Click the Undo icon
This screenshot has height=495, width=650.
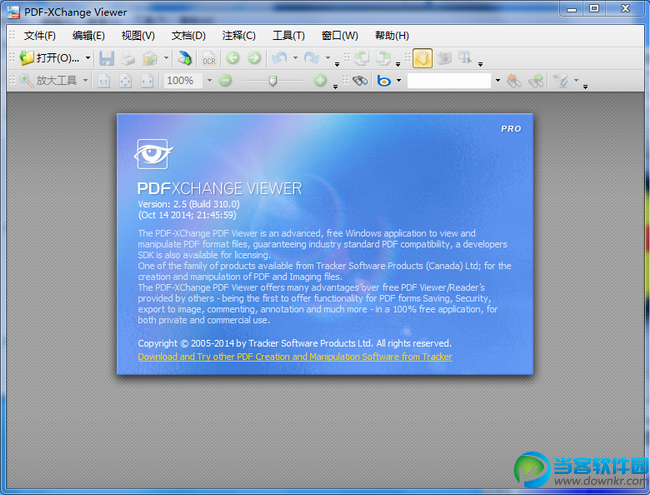coord(280,58)
